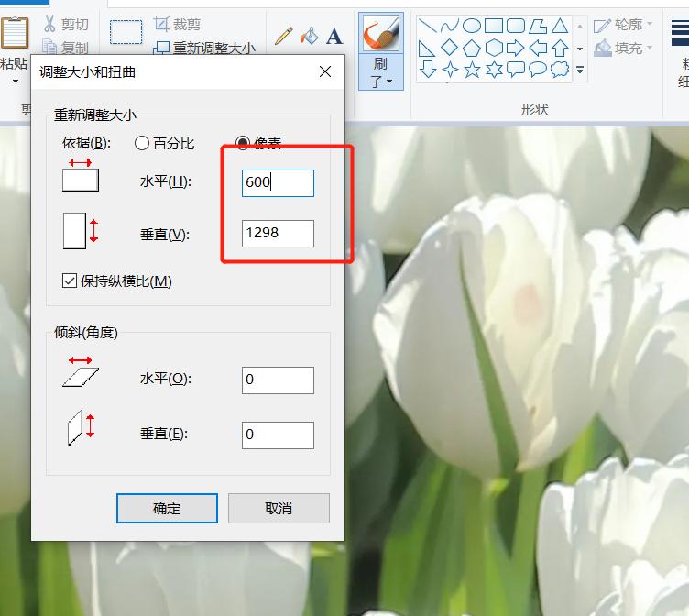
Task: Select the down arrow shape
Action: [428, 69]
